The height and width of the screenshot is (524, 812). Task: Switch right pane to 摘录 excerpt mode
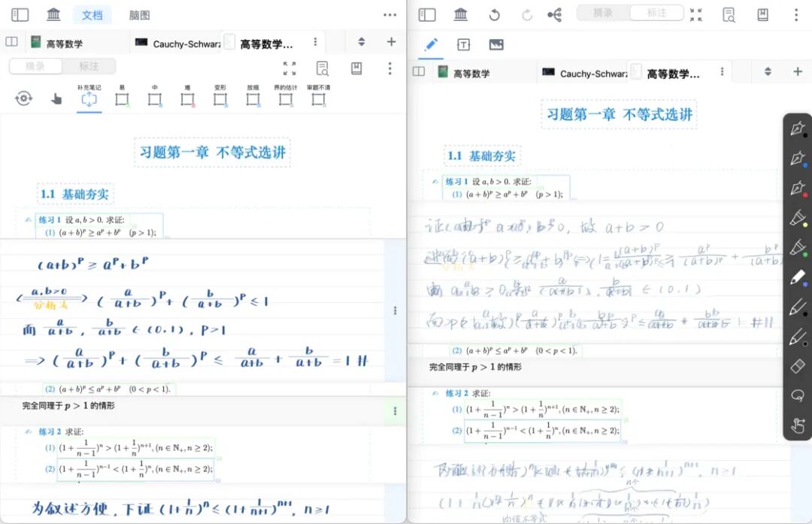[x=603, y=13]
